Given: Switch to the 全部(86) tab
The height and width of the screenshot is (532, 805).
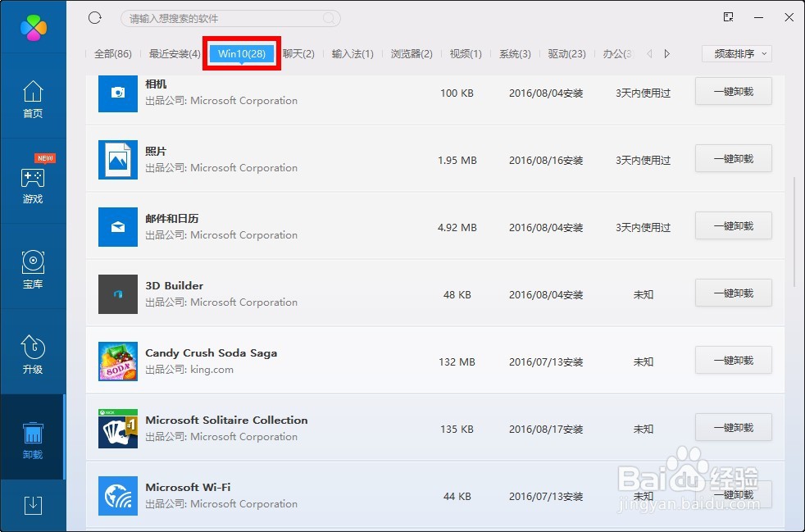Looking at the screenshot, I should pyautogui.click(x=113, y=54).
